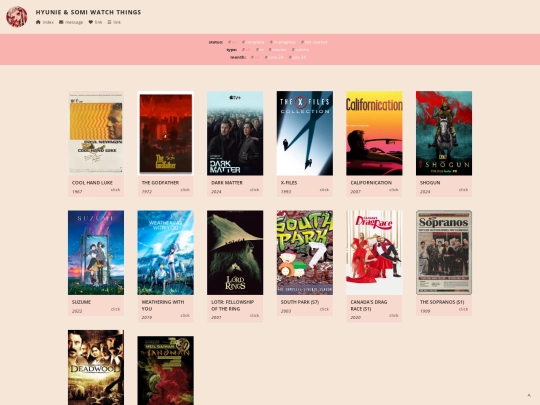
Task: Filter type by tv
Action: (259, 50)
